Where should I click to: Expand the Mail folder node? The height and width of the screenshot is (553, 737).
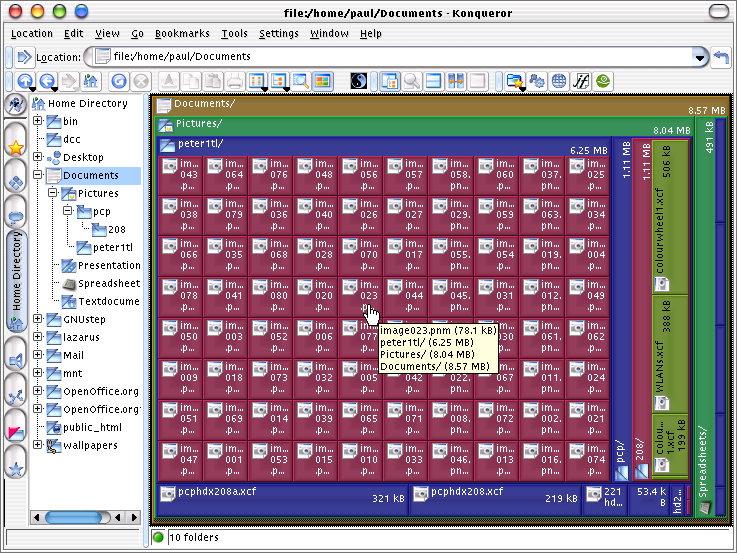tap(38, 355)
